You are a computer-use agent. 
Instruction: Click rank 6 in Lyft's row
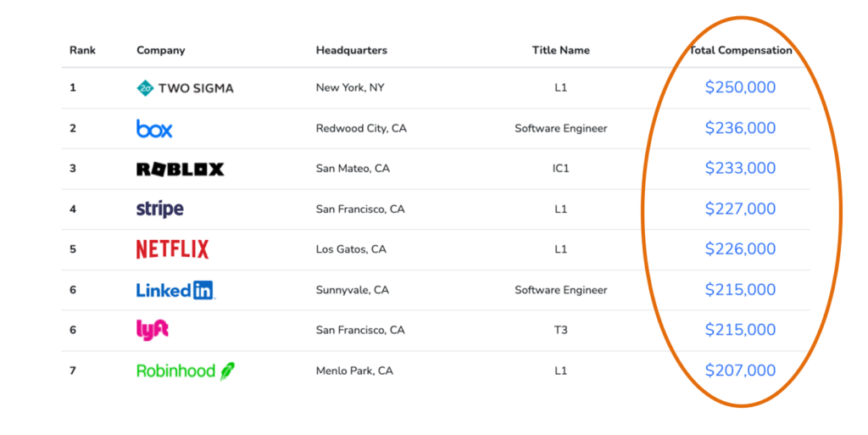(73, 330)
